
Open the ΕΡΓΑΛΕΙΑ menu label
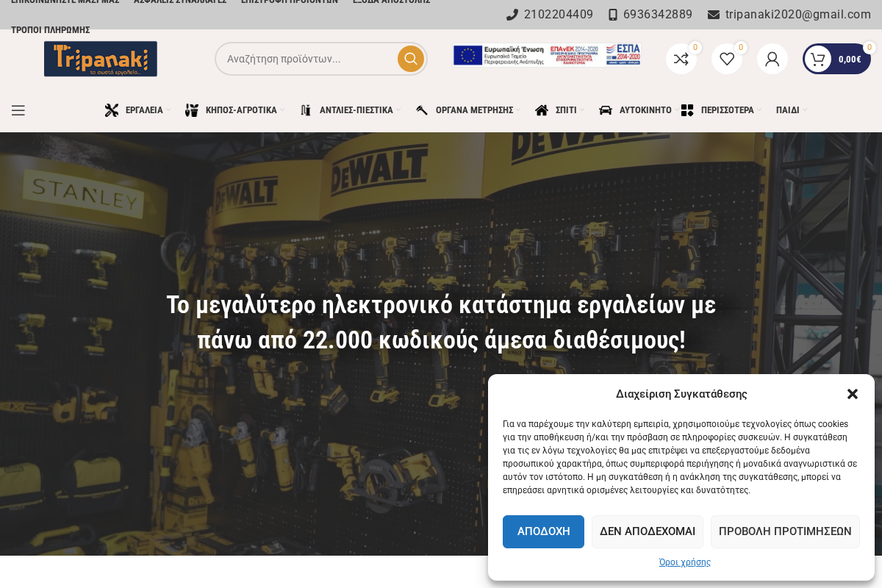click(144, 110)
